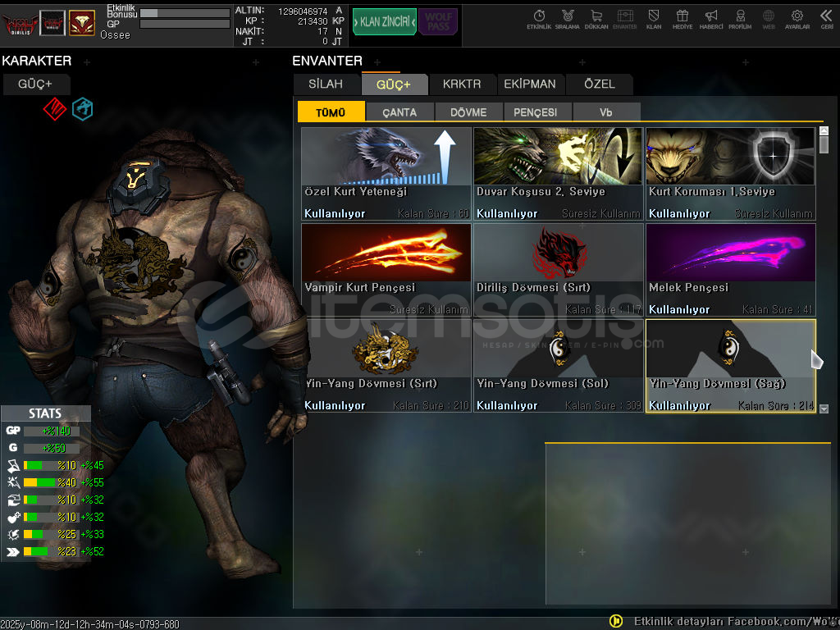
Task: Switch to the KRKTR tab
Action: [x=462, y=84]
